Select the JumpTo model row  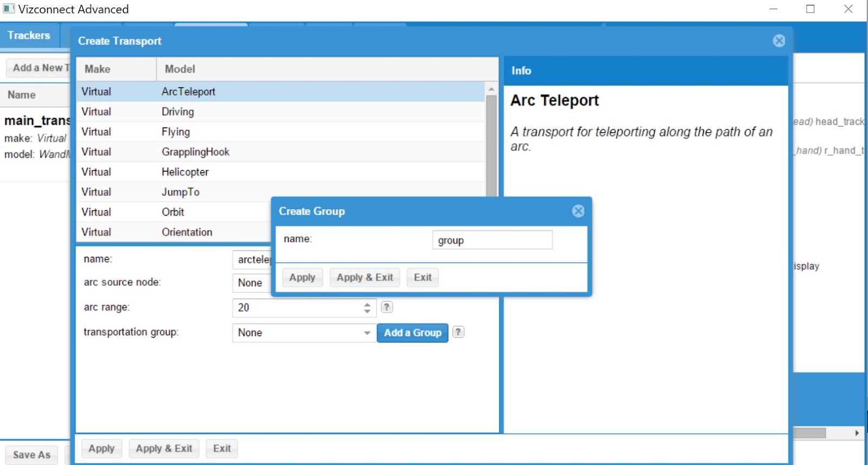(280, 192)
